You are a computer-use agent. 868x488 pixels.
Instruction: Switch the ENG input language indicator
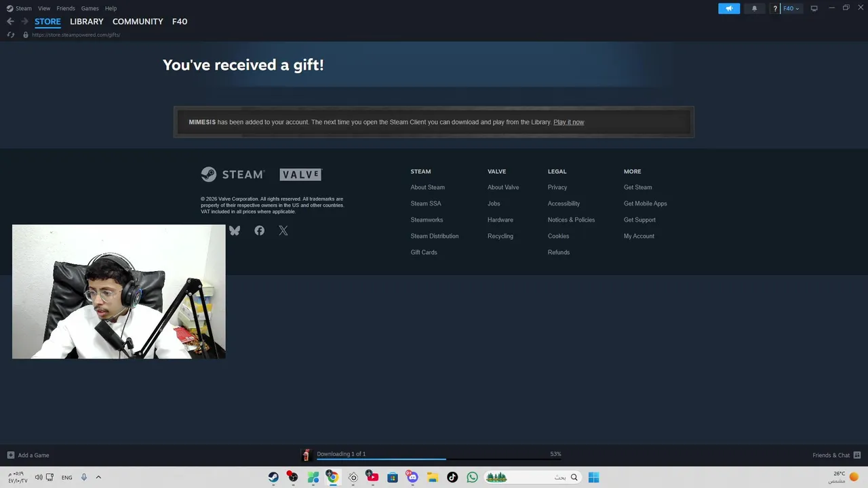(x=66, y=477)
